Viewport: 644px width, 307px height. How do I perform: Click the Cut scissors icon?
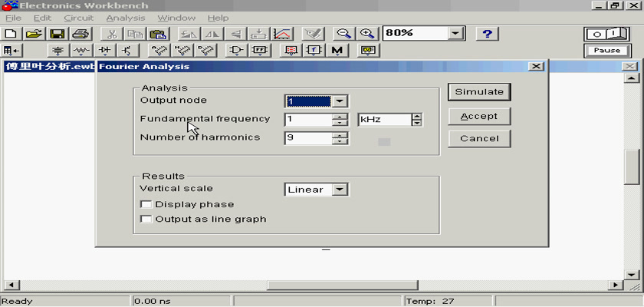[x=110, y=34]
